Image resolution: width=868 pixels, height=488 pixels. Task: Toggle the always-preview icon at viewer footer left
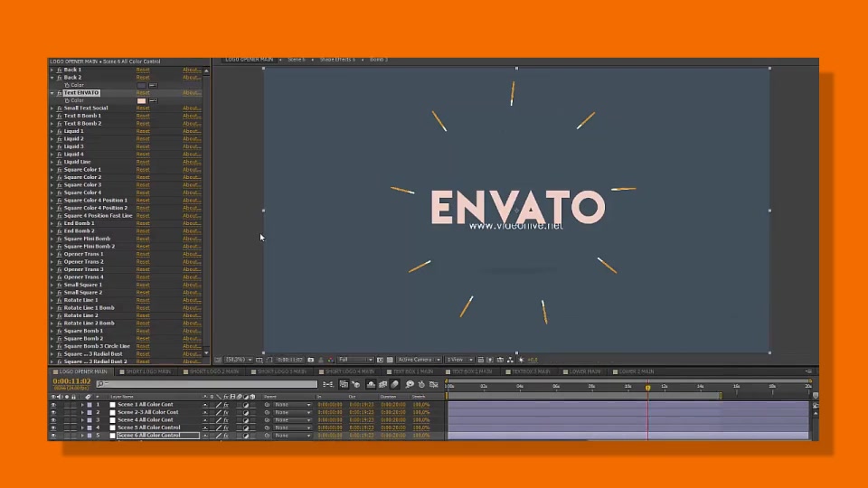click(218, 360)
